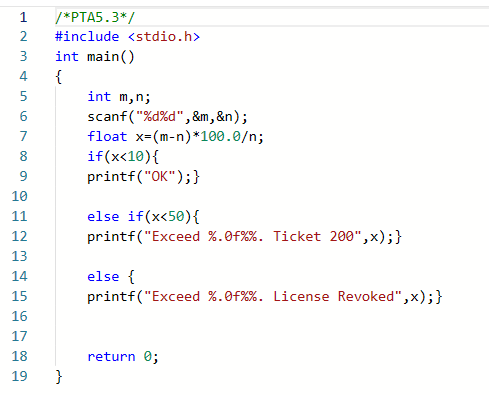
Task: Click line number 18 in the gutter
Action: tap(19, 356)
